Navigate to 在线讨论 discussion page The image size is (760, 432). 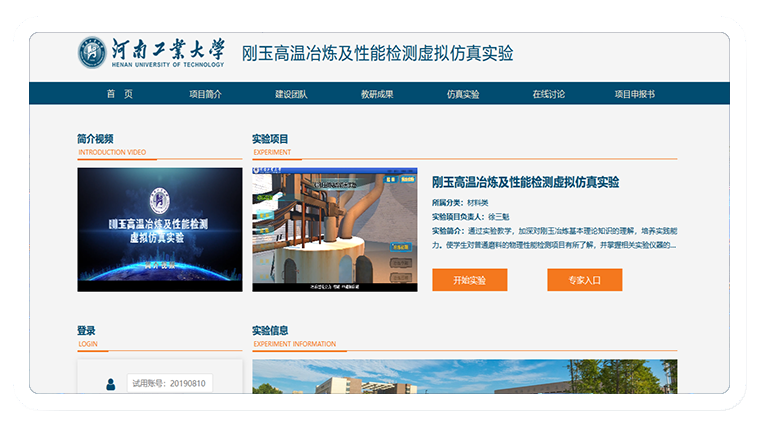[548, 94]
